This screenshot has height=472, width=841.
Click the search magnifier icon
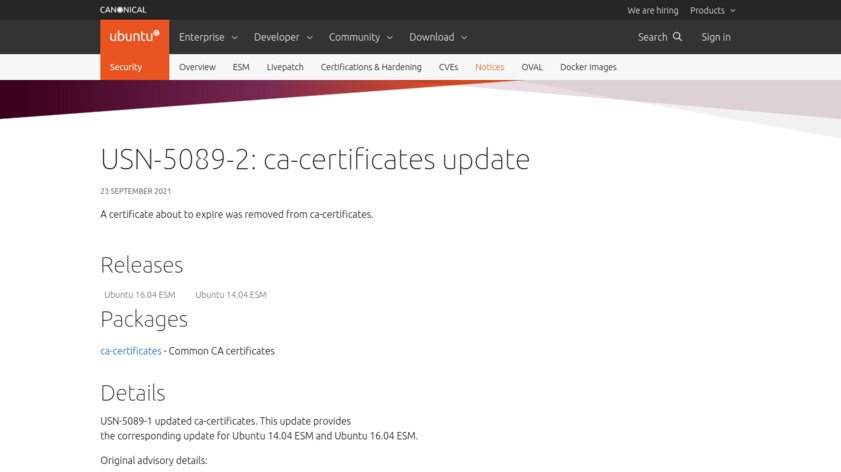pyautogui.click(x=677, y=36)
